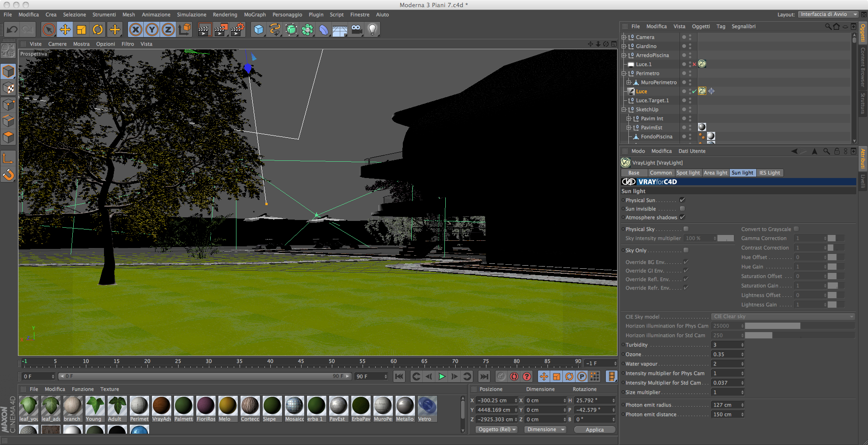
Task: Click the NURBS generator icon
Action: [x=292, y=30]
